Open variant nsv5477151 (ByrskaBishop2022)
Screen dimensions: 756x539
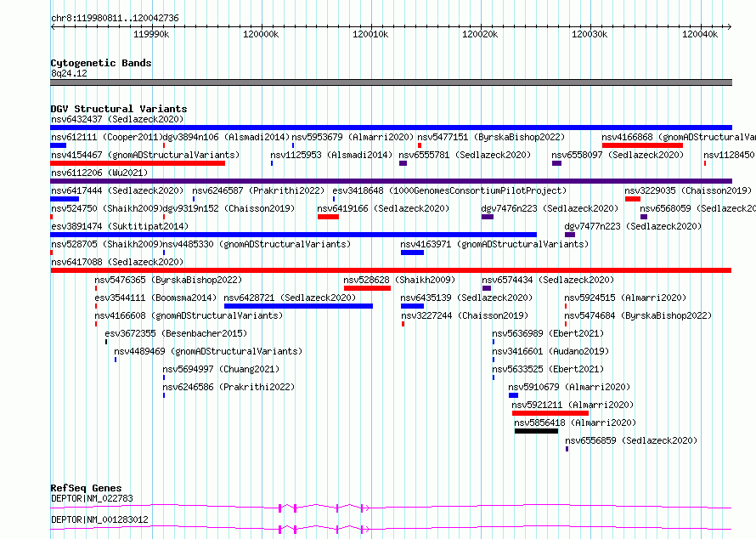tap(491, 137)
